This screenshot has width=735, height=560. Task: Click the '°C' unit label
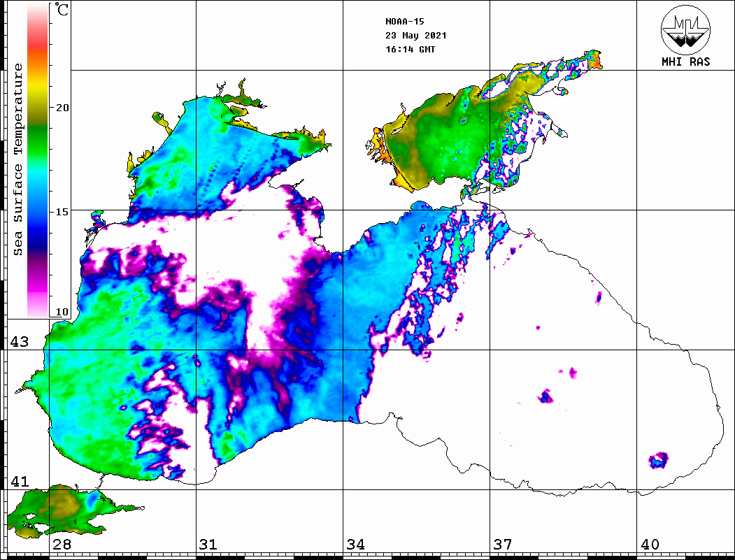[62, 9]
